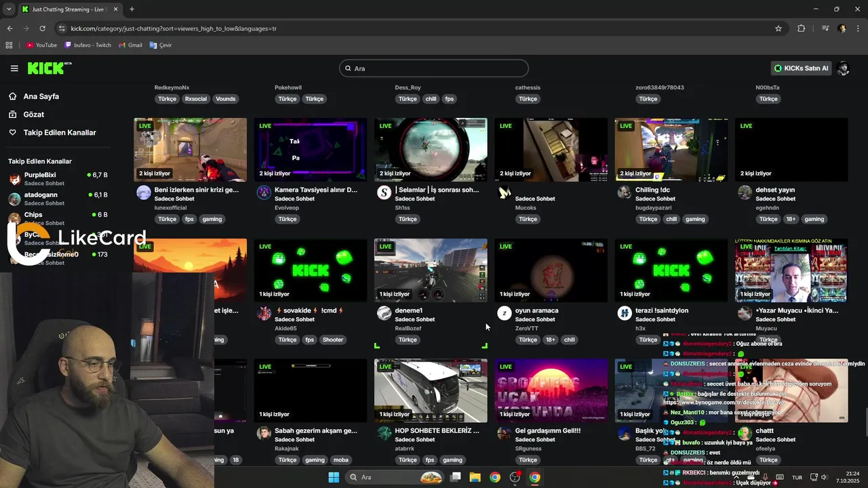Bookmark this page with the star icon
Viewport: 868px width, 488px height.
778,28
